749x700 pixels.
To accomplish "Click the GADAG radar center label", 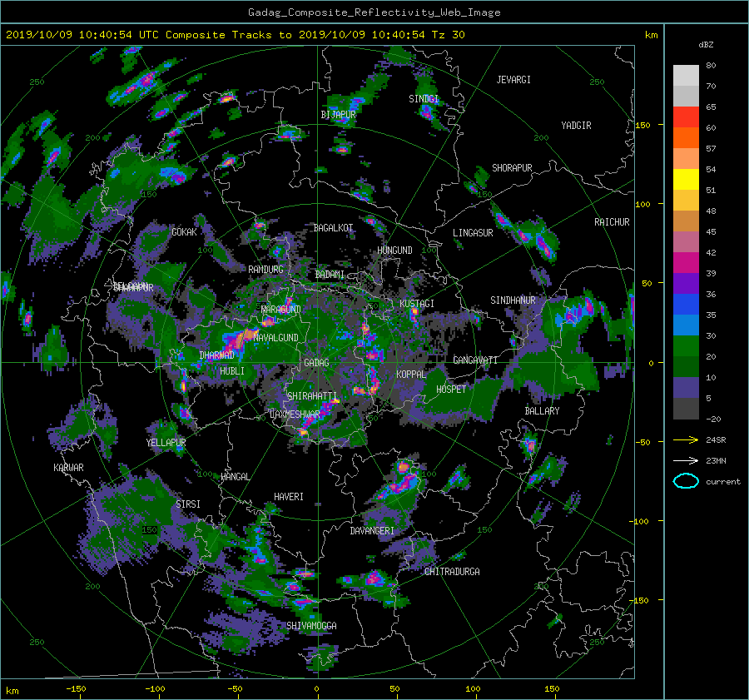I will tap(317, 363).
